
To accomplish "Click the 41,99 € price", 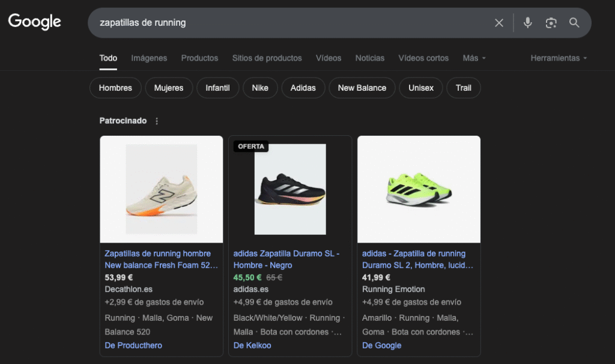I will pyautogui.click(x=376, y=278).
